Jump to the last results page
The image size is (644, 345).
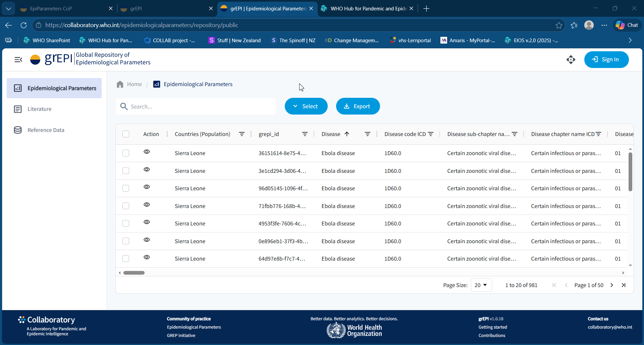624,285
